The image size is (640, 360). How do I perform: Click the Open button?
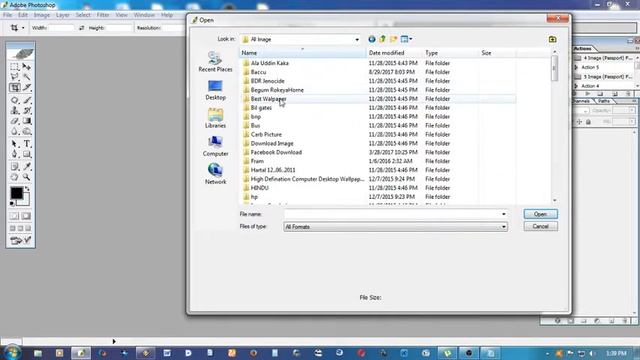[540, 214]
